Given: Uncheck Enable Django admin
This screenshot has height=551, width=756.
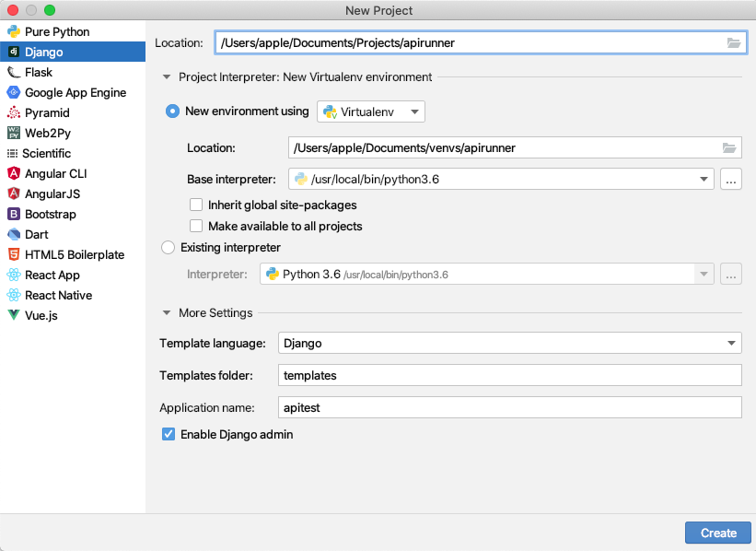Looking at the screenshot, I should (x=168, y=434).
